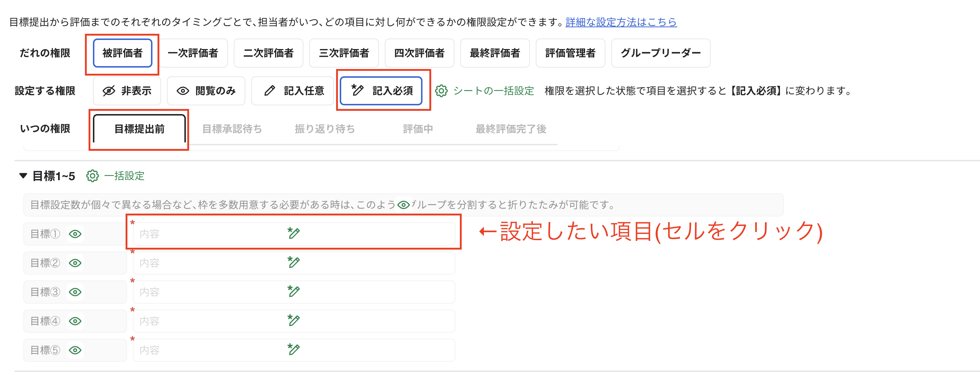Open 一括設定 gear next to 目標1~5
The height and width of the screenshot is (372, 980).
coord(93,176)
